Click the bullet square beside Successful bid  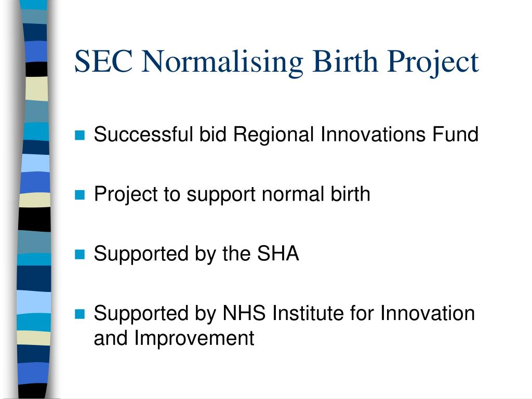coord(79,135)
